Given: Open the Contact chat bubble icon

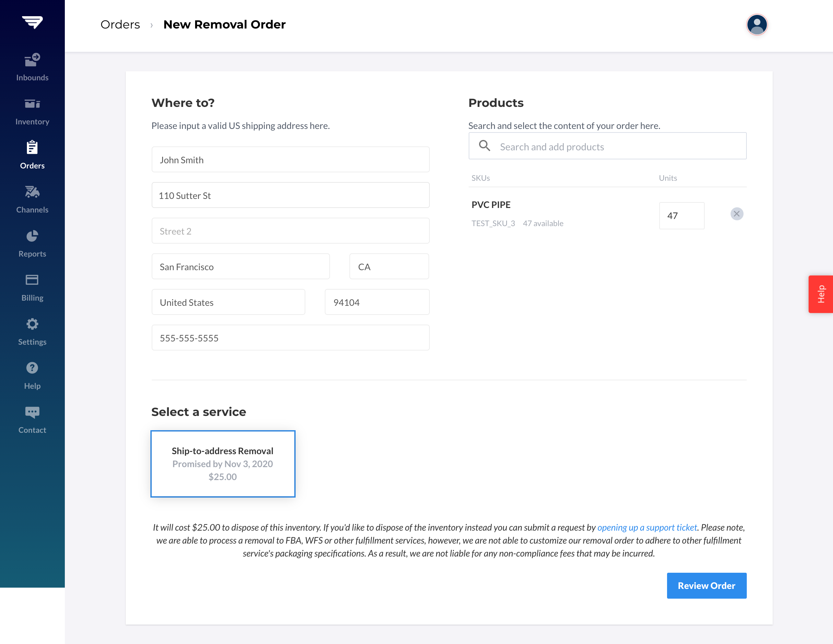Looking at the screenshot, I should pos(32,412).
